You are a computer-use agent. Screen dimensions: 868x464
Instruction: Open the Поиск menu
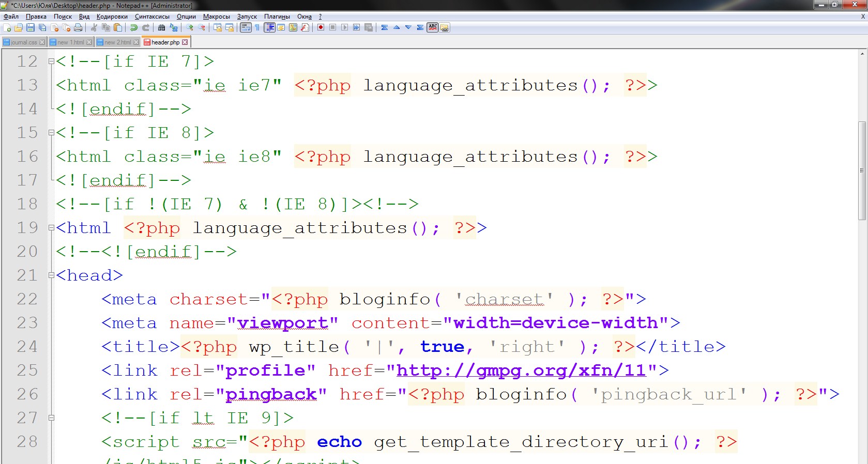coord(63,17)
